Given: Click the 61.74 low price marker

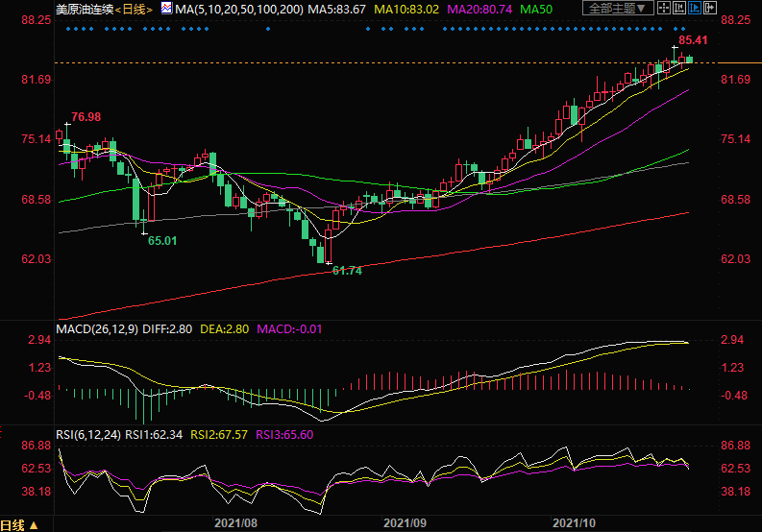Looking at the screenshot, I should 346,272.
